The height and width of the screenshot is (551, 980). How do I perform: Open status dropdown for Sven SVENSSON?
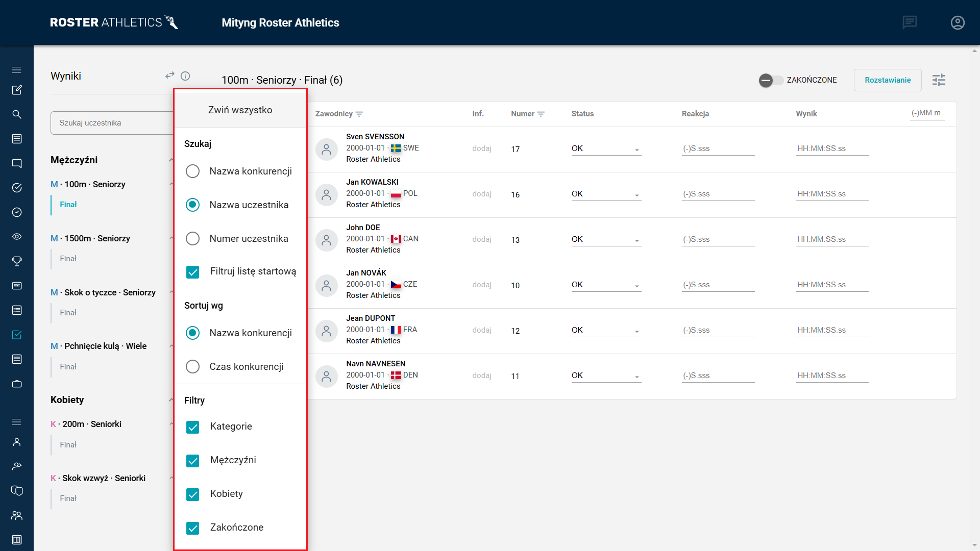606,149
